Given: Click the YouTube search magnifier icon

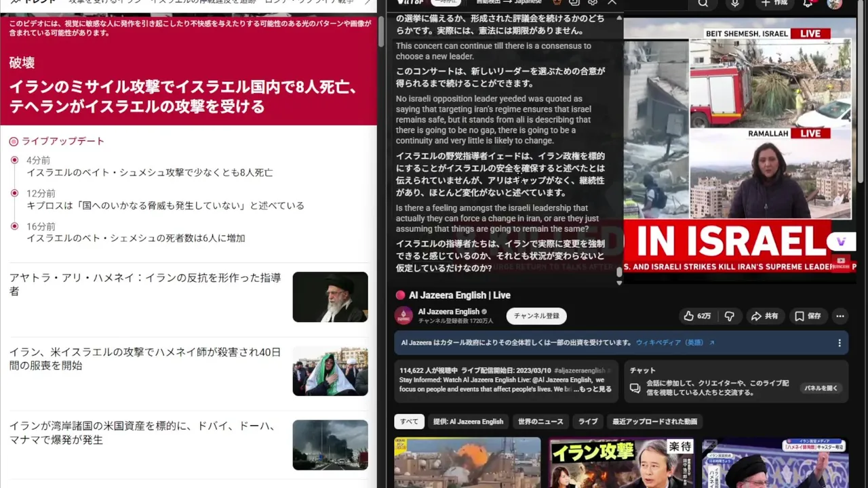Looking at the screenshot, I should pos(703,3).
